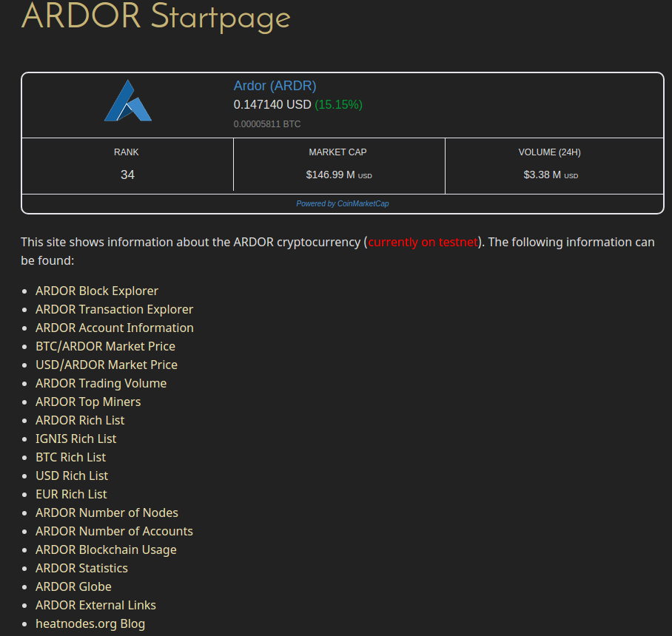
Task: Open USD Rich List
Action: coord(72,476)
